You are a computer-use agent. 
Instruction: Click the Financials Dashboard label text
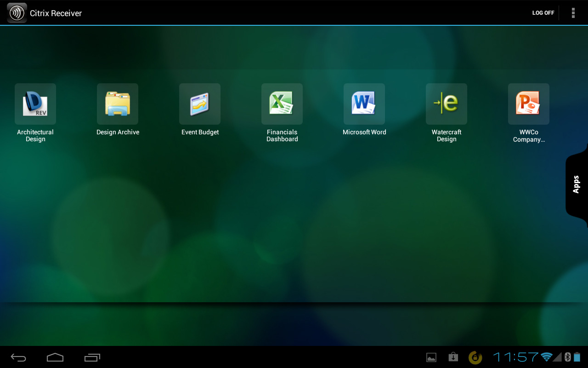click(282, 136)
